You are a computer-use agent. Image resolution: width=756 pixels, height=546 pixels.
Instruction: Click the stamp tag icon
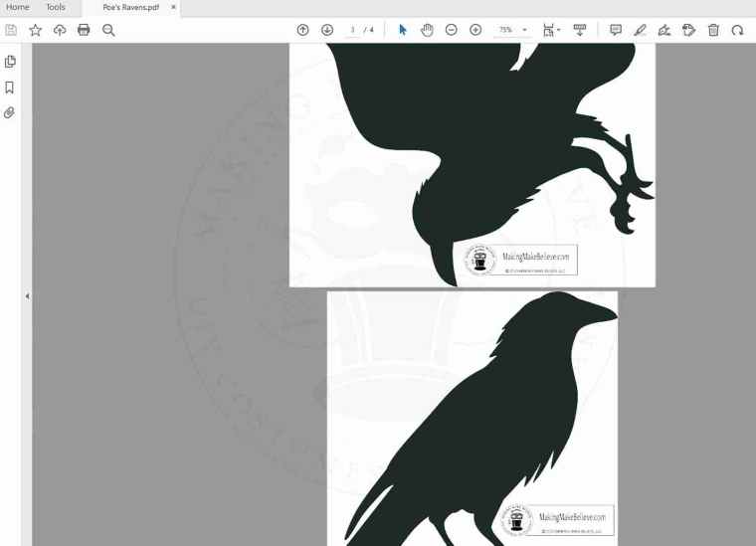[x=689, y=30]
